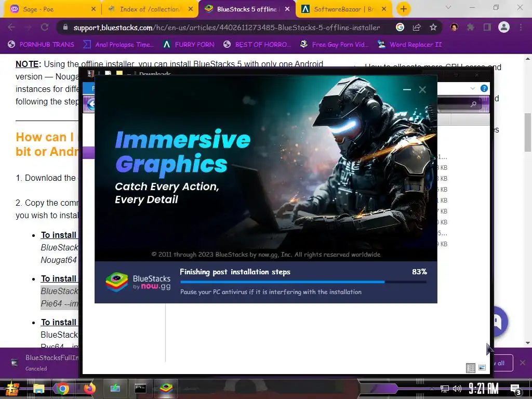Go forward in Chrome browser
This screenshot has height=399, width=532.
tap(28, 28)
